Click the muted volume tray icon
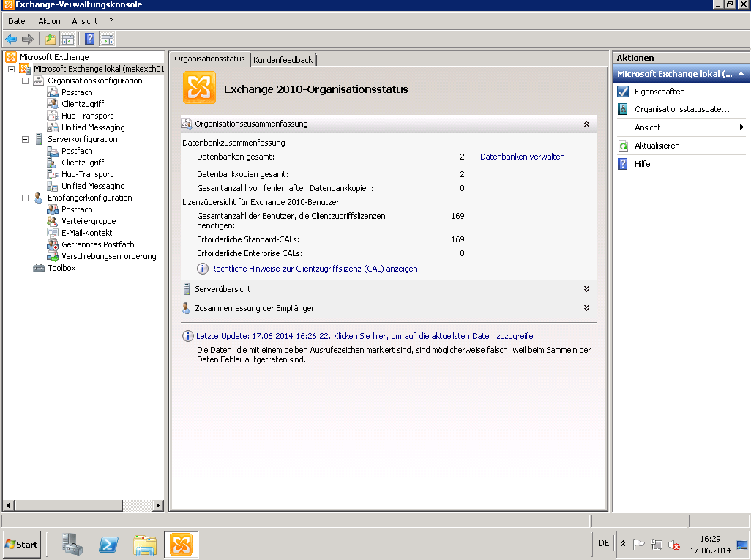Screen dimensions: 751x560 (x=674, y=544)
